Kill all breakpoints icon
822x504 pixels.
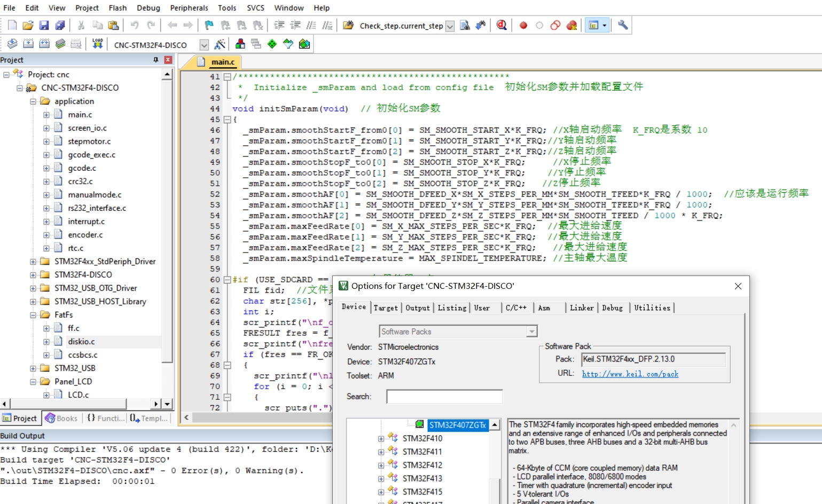(x=572, y=25)
